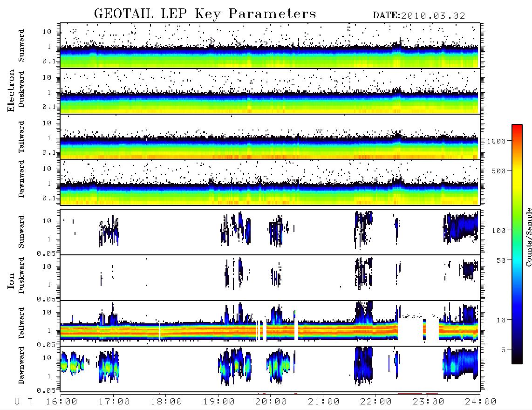Click the "5" color bar tick label
Image resolution: width=532 pixels, height=410 pixels.
coord(504,350)
